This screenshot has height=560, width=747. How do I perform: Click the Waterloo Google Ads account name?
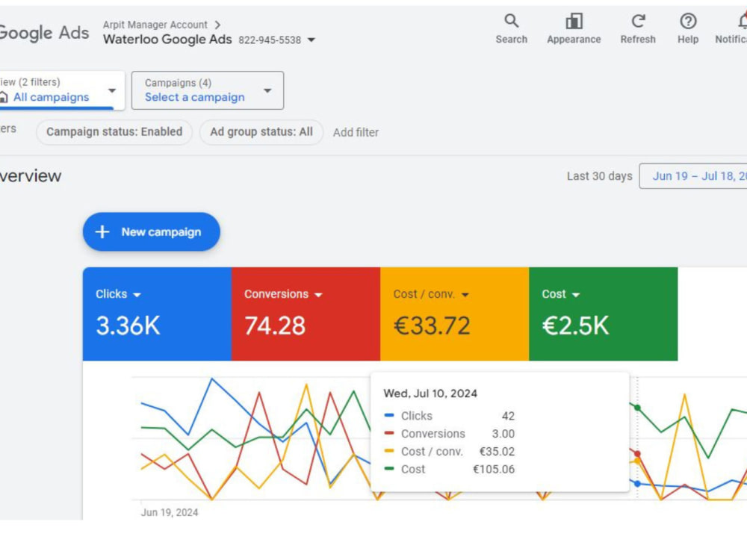[167, 40]
